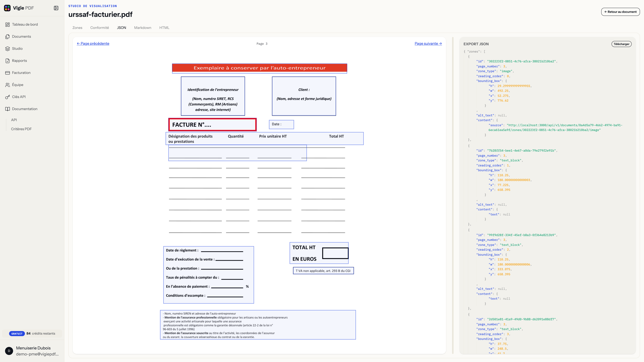Click the id value starting 99f9d28f
Screen dimensions: 644x362
point(522,235)
